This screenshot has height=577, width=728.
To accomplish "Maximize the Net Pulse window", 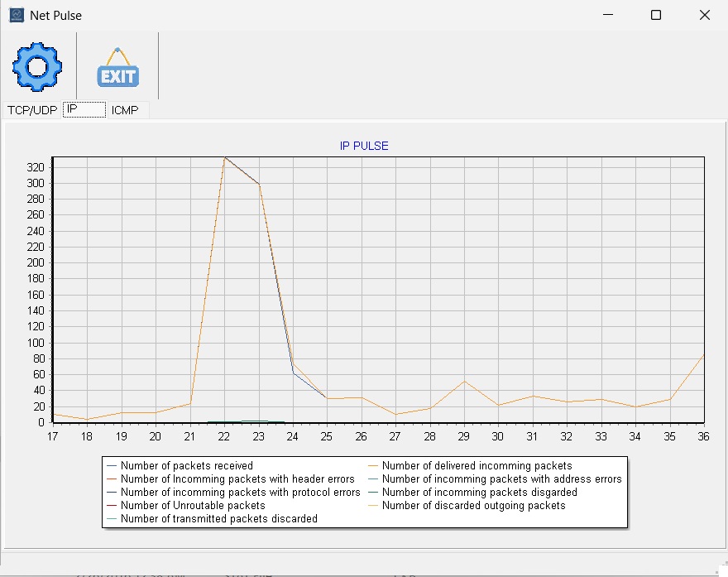I will (656, 15).
